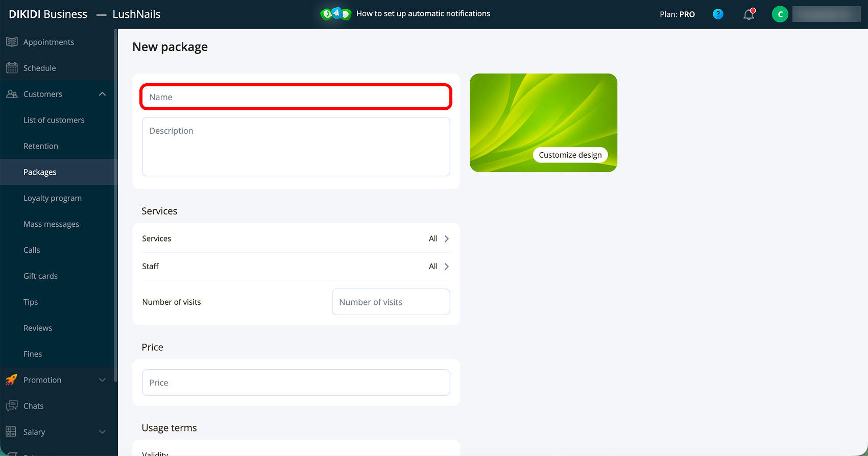
Task: Click the Salary table icon
Action: (11, 432)
